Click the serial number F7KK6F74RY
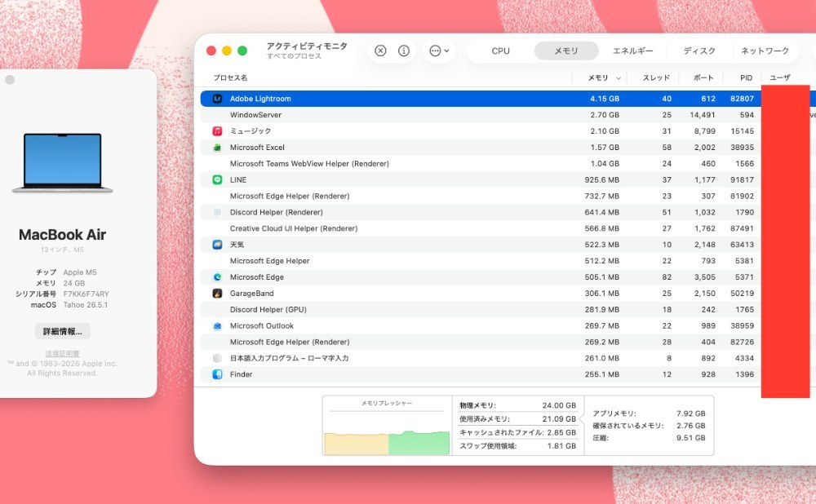The image size is (816, 504). pyautogui.click(x=86, y=294)
